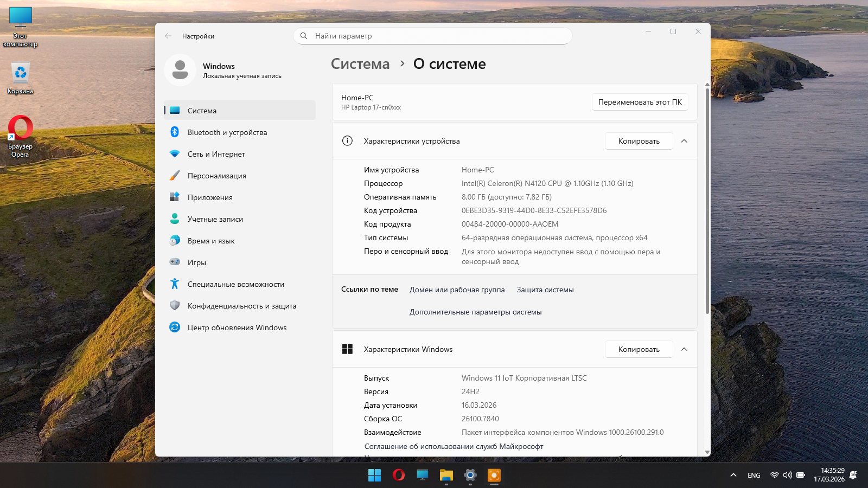This screenshot has height=488, width=868.
Task: Collapse the Характеристики устройства section
Action: click(684, 141)
